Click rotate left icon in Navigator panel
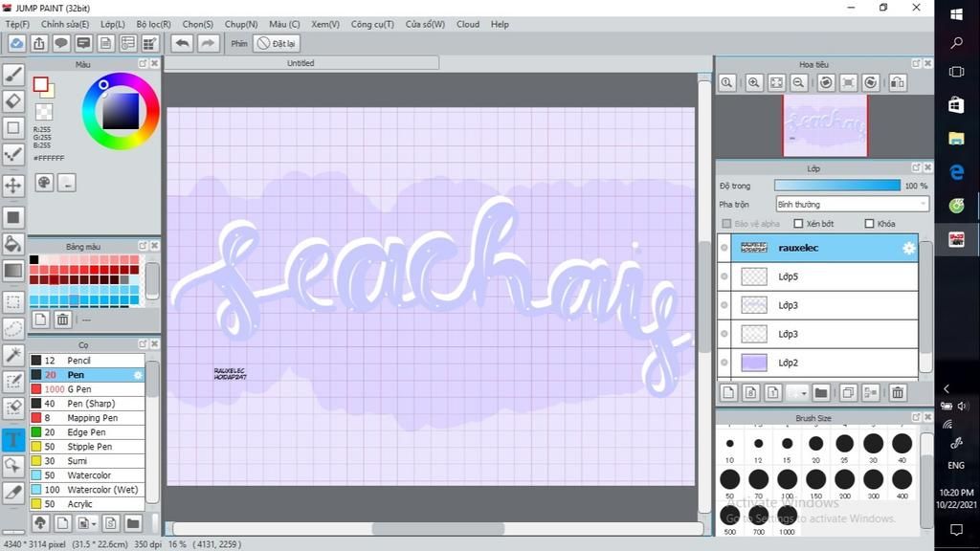Image resolution: width=980 pixels, height=551 pixels. click(826, 82)
